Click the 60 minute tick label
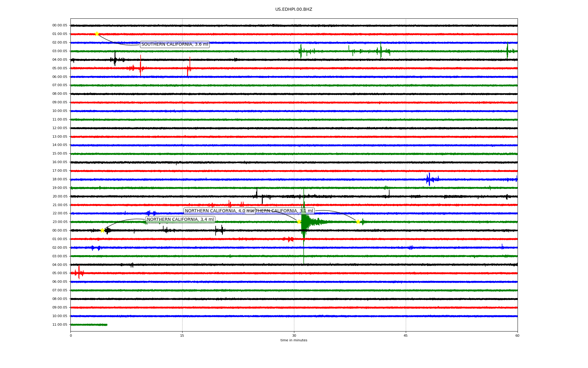The height and width of the screenshot is (368, 588). (517, 336)
